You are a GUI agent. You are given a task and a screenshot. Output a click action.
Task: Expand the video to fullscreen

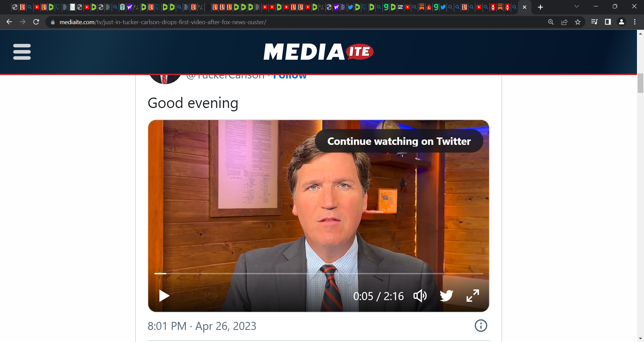click(473, 296)
